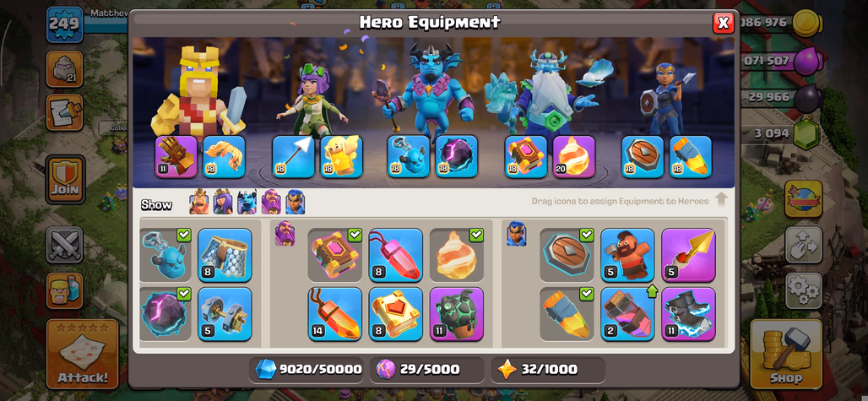Toggle Grand Warden filter in Show row
868x401 pixels.
point(271,202)
